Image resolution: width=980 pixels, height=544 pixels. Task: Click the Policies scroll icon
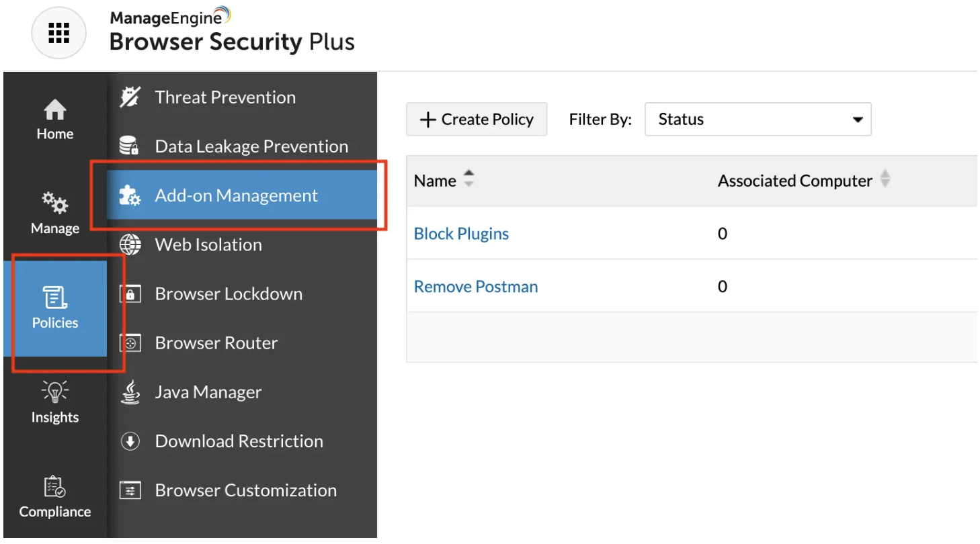coord(55,297)
